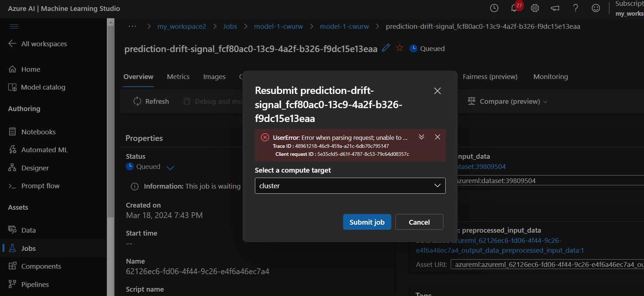The width and height of the screenshot is (644, 296).
Task: Open first model-1-cwurw breadcrumb link
Action: (x=278, y=26)
